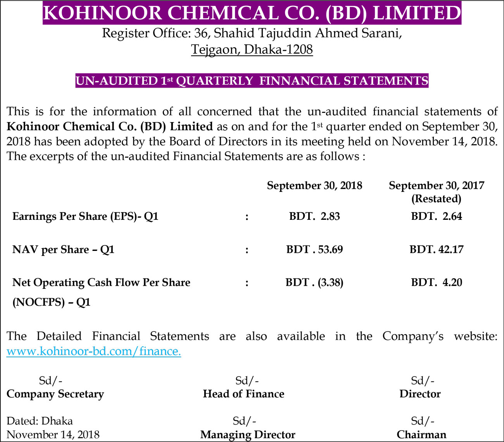Select the Un-Audited 1st Quarterly Financial Statements heading
The image size is (504, 442).
[252, 81]
